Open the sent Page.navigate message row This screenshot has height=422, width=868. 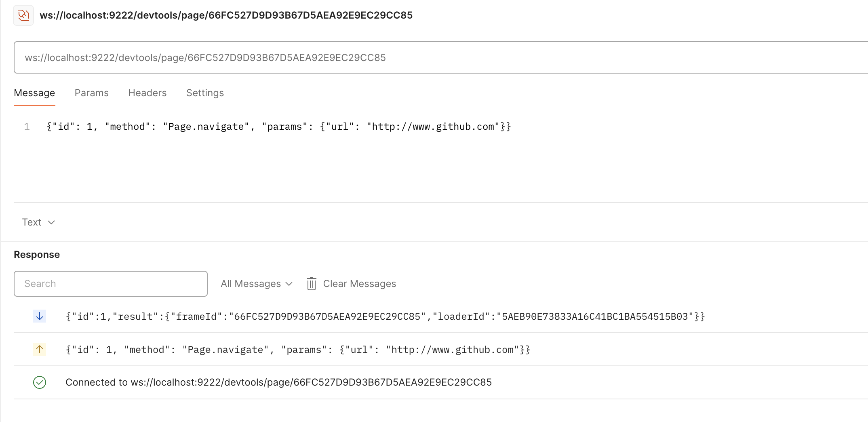pyautogui.click(x=441, y=350)
